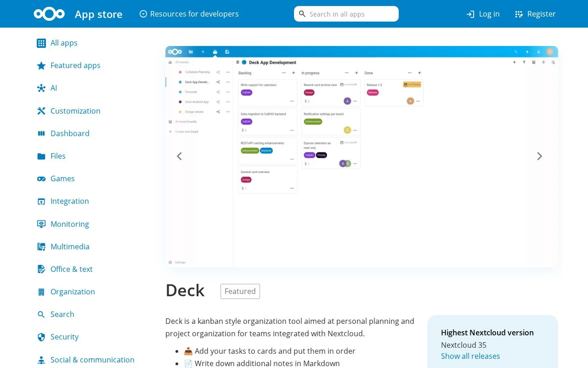This screenshot has width=588, height=368.
Task: Click the Security shield icon
Action: (x=41, y=337)
